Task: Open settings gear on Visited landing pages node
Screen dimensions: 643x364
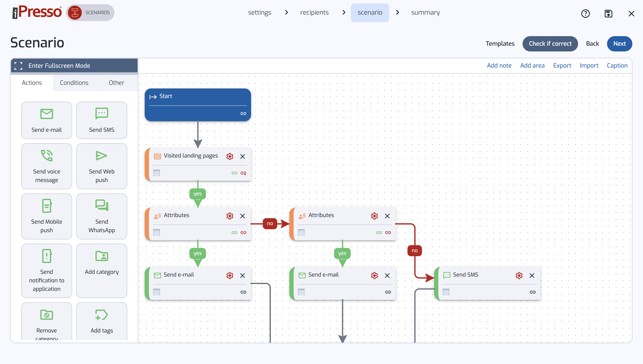Action: tap(229, 156)
